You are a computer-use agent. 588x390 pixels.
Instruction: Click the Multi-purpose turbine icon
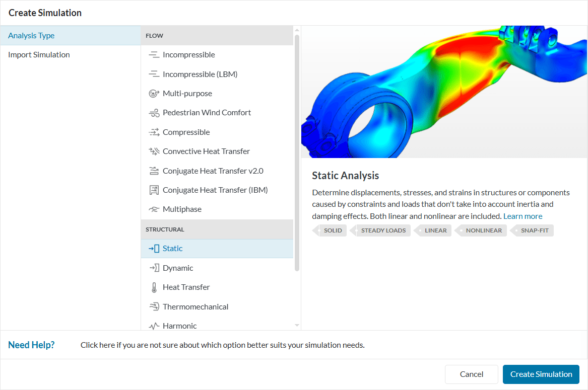(x=154, y=94)
